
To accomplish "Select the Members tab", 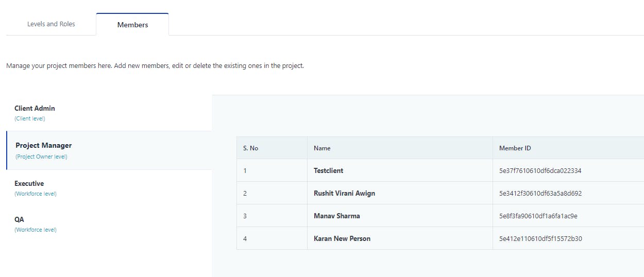I will 132,24.
